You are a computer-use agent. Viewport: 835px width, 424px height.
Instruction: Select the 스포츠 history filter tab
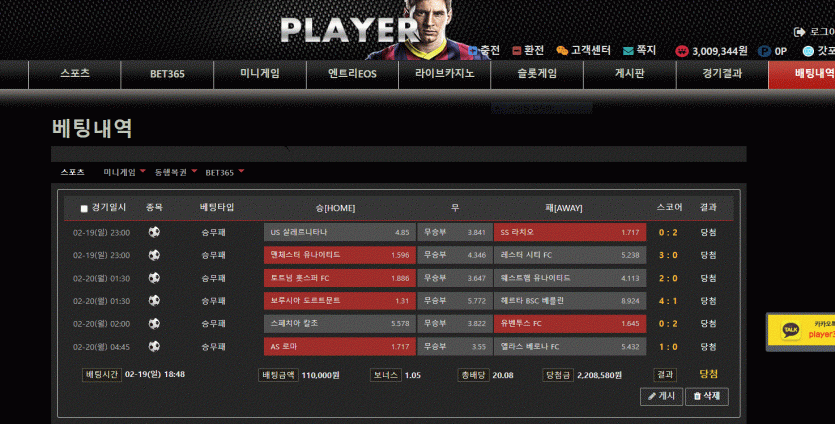72,172
